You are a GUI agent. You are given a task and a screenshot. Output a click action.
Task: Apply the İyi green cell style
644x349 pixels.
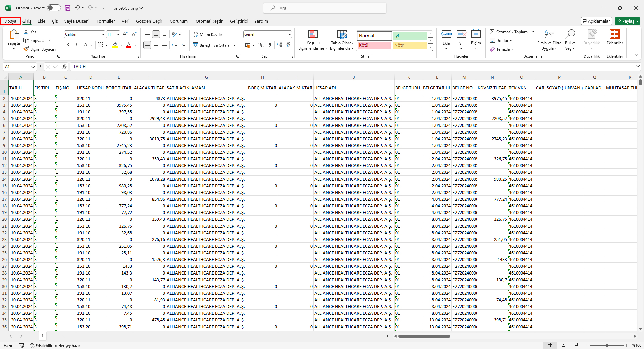click(410, 36)
